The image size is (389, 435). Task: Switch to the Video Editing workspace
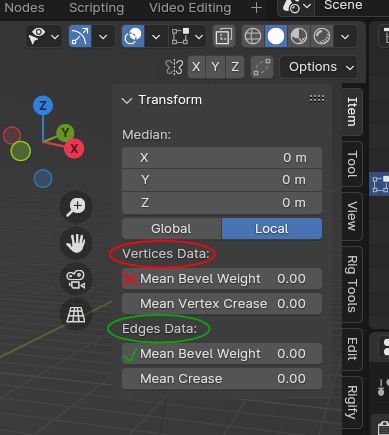pos(190,8)
